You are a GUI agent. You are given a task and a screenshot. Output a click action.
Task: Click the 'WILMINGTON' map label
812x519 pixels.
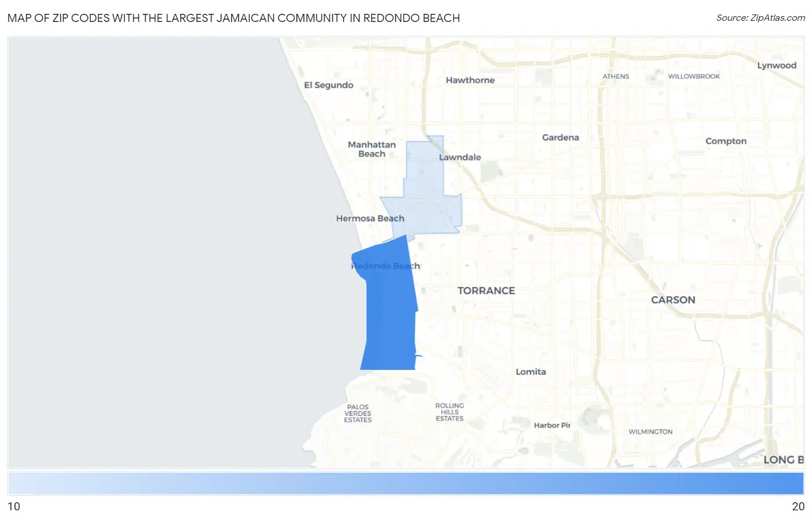pos(650,432)
